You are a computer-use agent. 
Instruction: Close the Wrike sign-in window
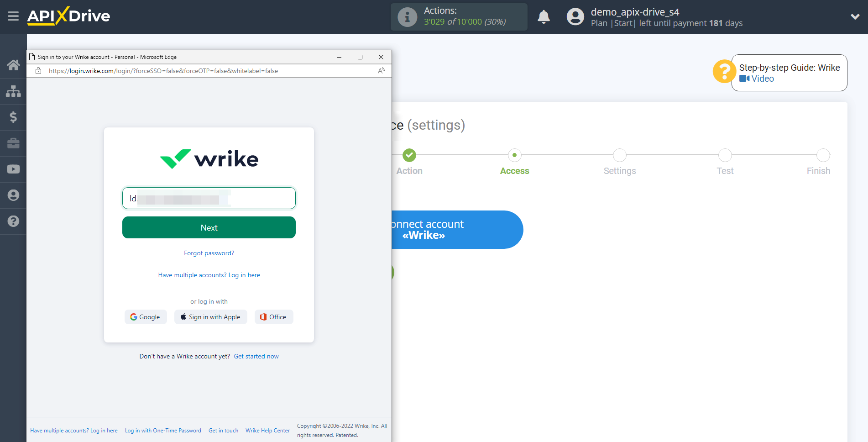pyautogui.click(x=381, y=57)
